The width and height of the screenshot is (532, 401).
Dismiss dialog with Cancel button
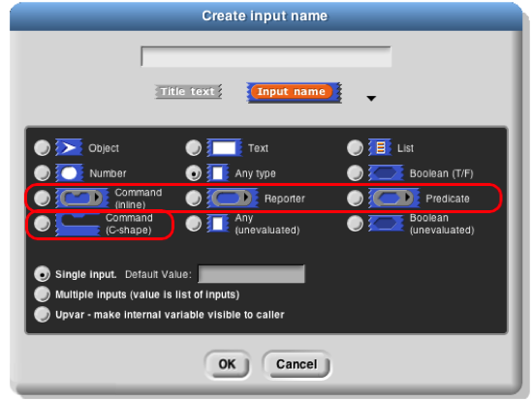297,364
